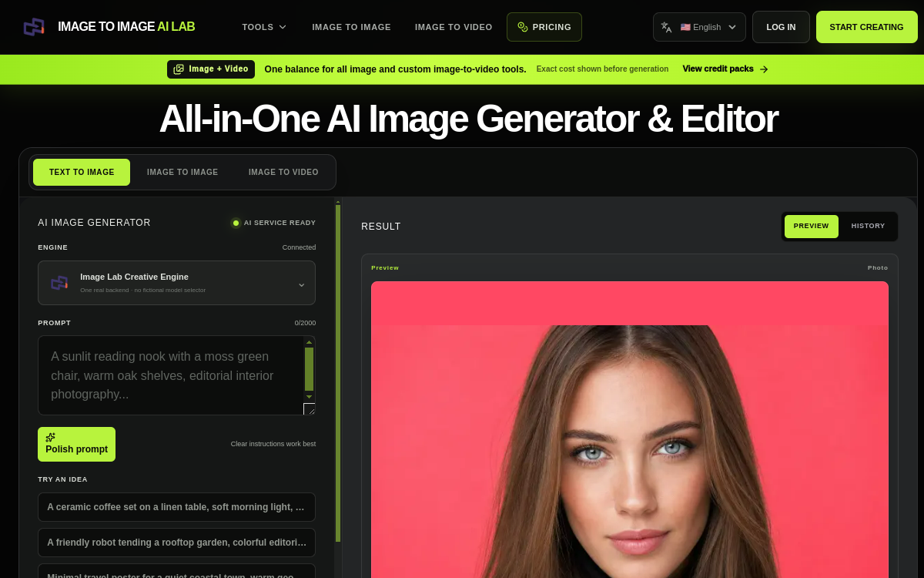924x578 pixels.
Task: Click the 'AI SERVICE READY' status text
Action: pos(280,223)
